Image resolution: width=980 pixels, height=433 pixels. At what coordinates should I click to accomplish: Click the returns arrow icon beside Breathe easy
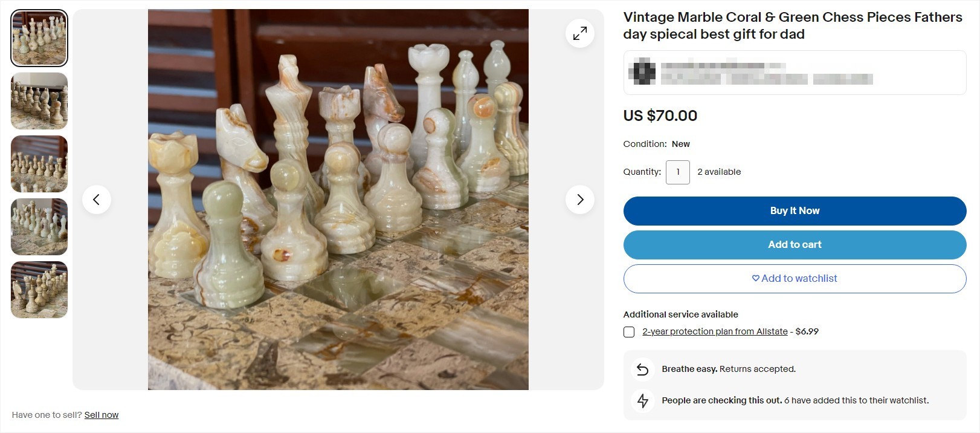tap(643, 368)
